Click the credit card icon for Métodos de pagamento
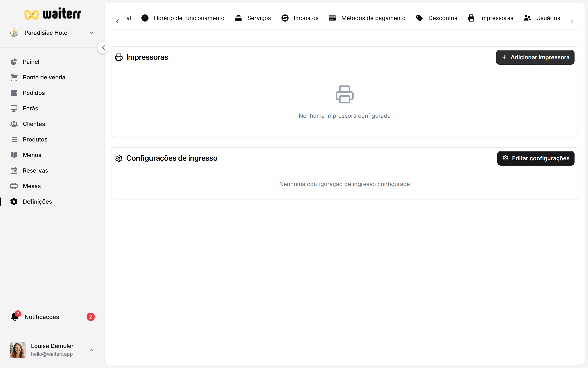The width and height of the screenshot is (588, 368). (332, 18)
